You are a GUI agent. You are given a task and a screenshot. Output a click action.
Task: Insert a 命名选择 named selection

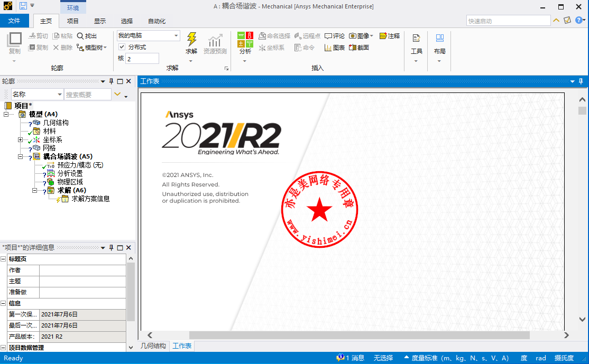point(274,36)
